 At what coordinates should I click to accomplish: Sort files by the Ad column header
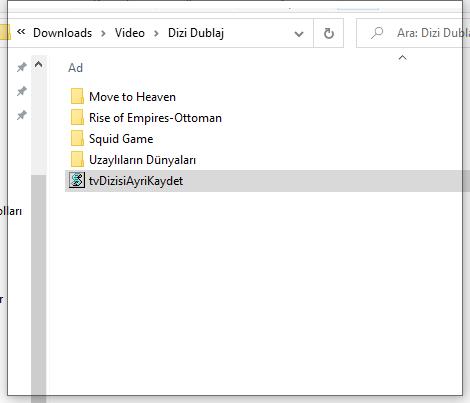point(75,68)
